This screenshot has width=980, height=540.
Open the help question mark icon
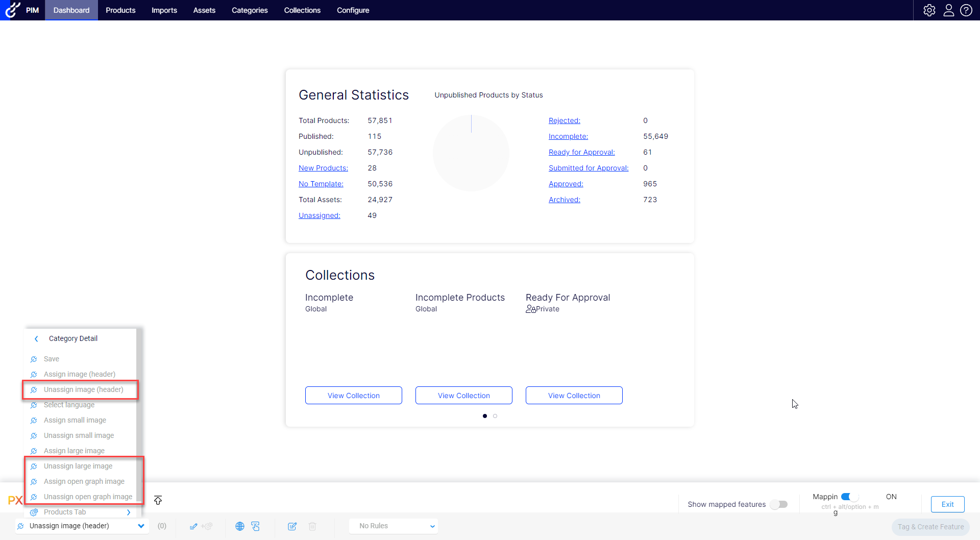(x=966, y=10)
